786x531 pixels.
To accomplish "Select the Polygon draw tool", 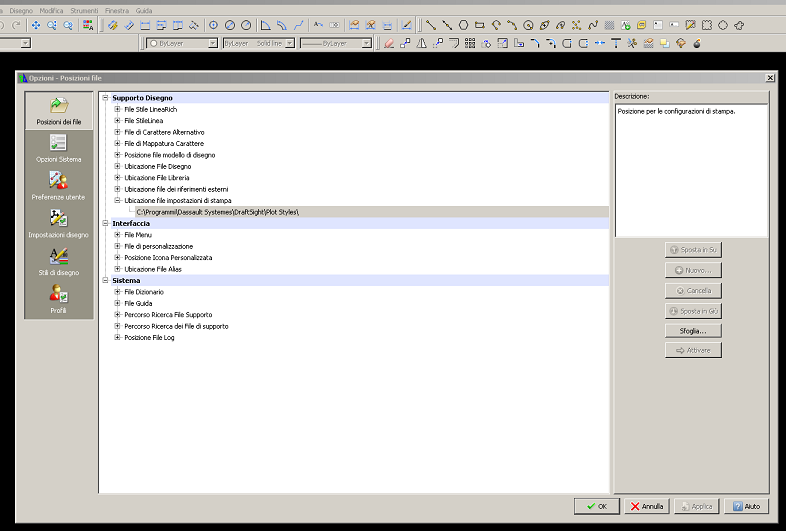I will tap(463, 25).
